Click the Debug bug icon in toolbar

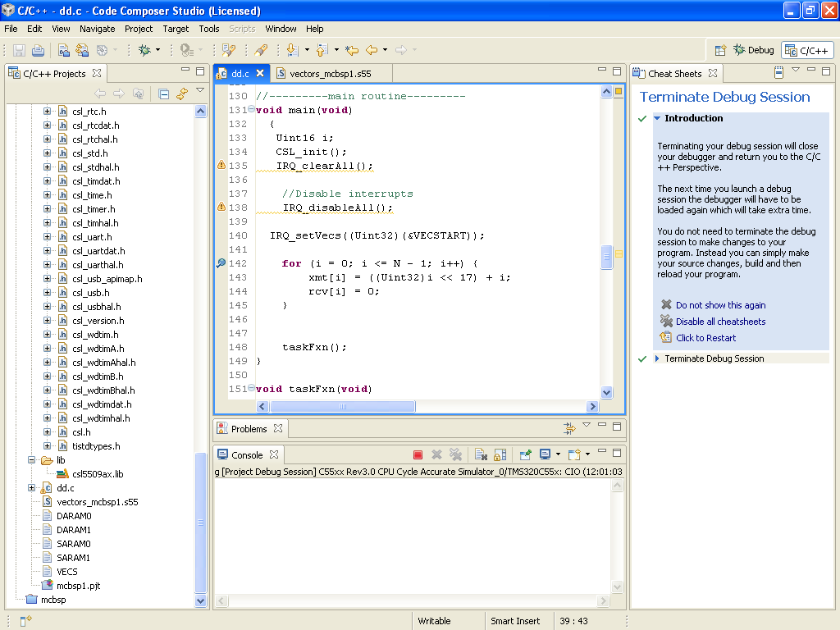coord(144,50)
